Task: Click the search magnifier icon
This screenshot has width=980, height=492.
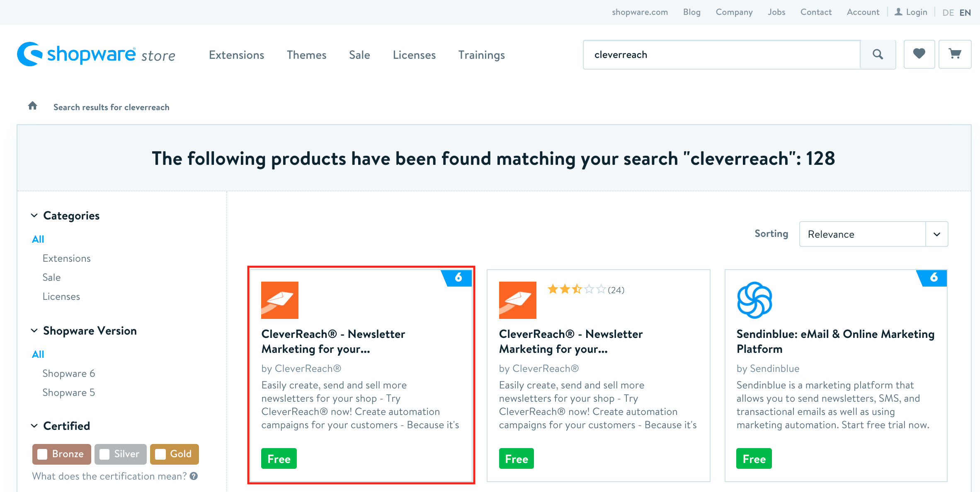Action: coord(878,54)
